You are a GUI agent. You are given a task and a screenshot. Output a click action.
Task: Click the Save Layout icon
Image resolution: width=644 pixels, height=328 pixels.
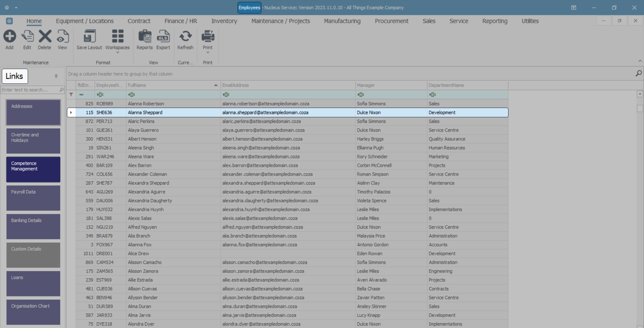[89, 37]
